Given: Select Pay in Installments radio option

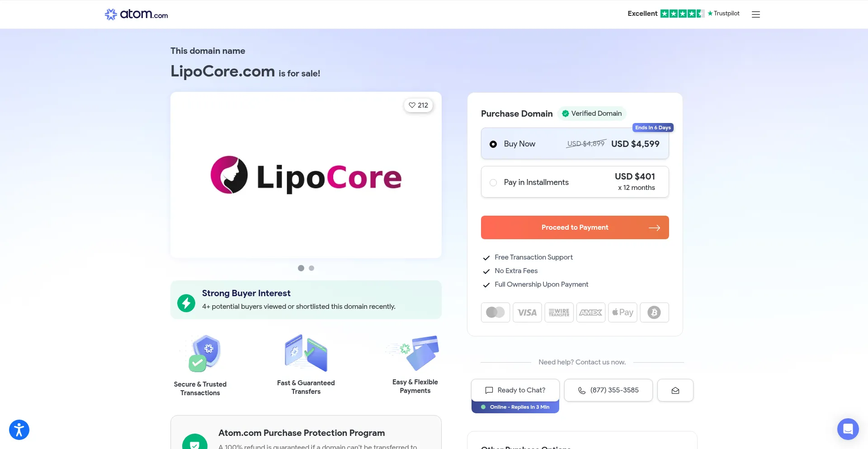Looking at the screenshot, I should pyautogui.click(x=493, y=183).
